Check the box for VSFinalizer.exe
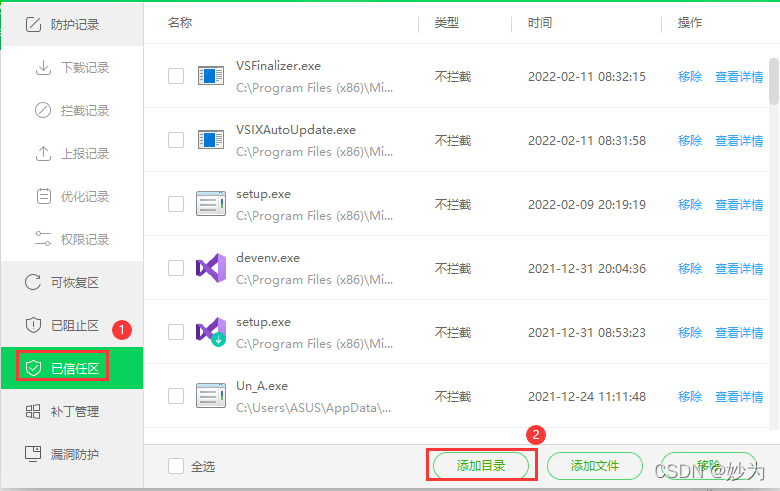780x491 pixels. coord(176,76)
